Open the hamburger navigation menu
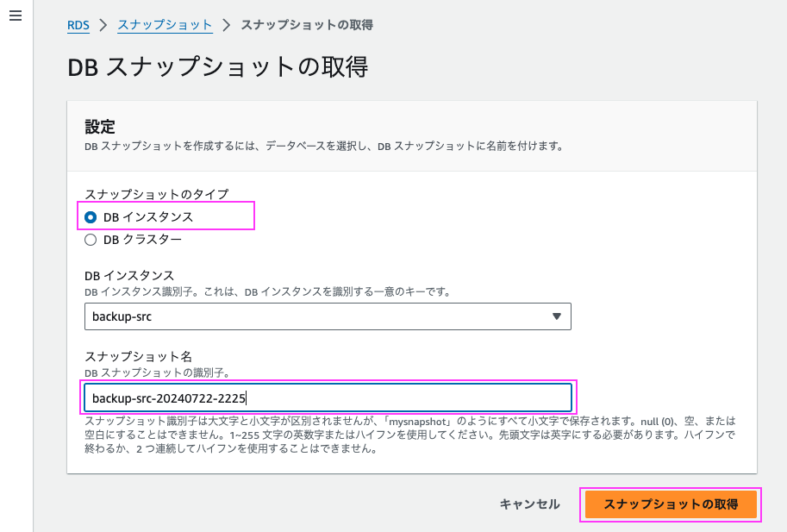 tap(16, 16)
